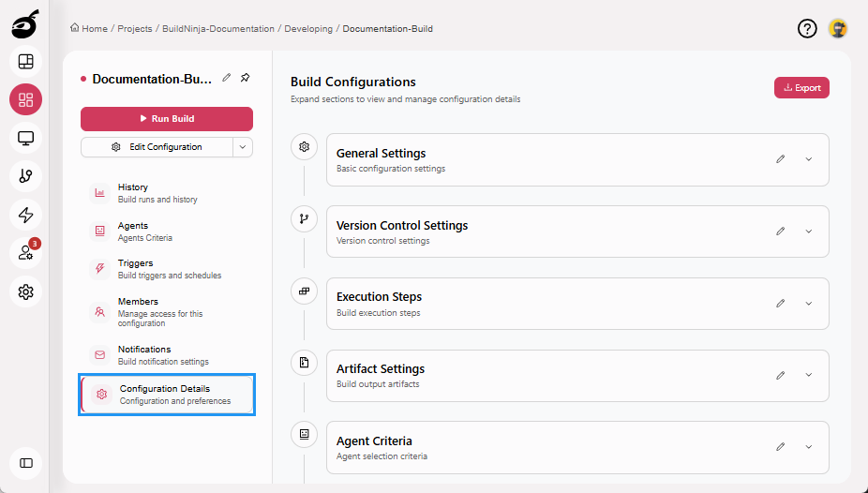Screen dimensions: 868x493
Task: Edit Execution Steps with its pencil icon
Action: [781, 304]
